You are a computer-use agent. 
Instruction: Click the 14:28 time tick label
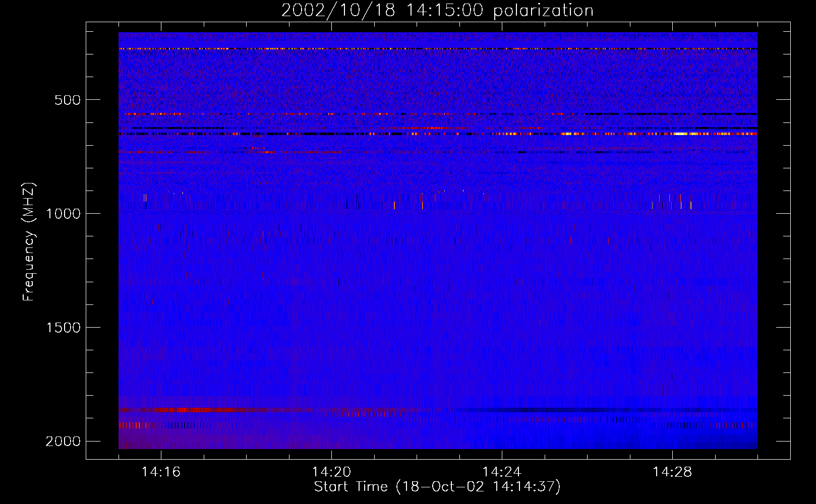[x=672, y=472]
